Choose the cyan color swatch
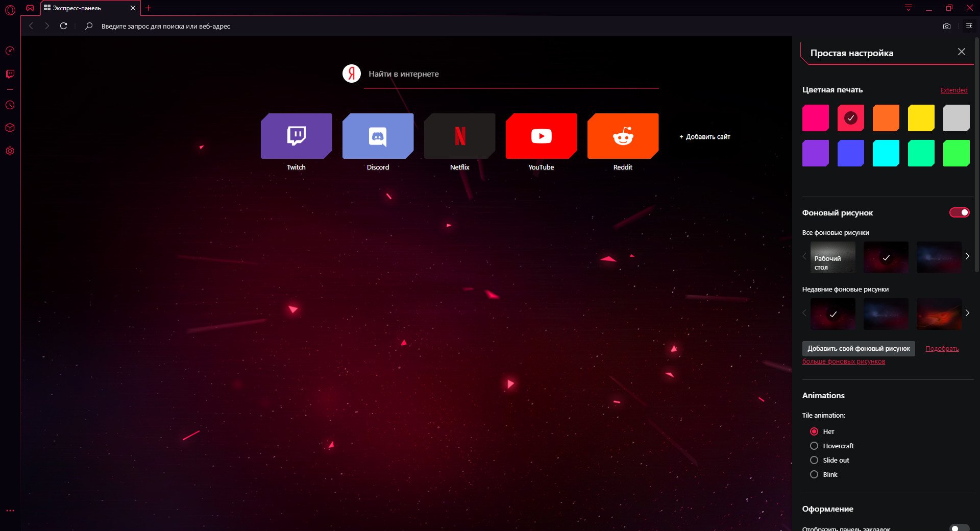The width and height of the screenshot is (980, 531). click(886, 153)
